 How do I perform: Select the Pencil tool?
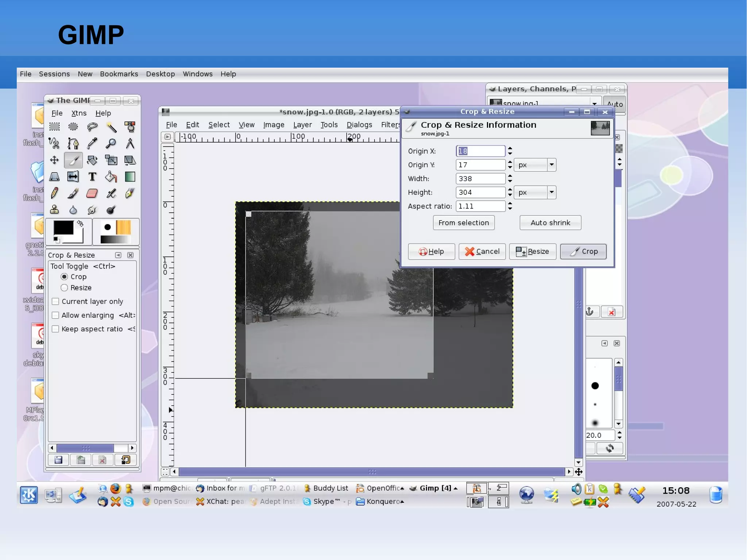pyautogui.click(x=54, y=193)
